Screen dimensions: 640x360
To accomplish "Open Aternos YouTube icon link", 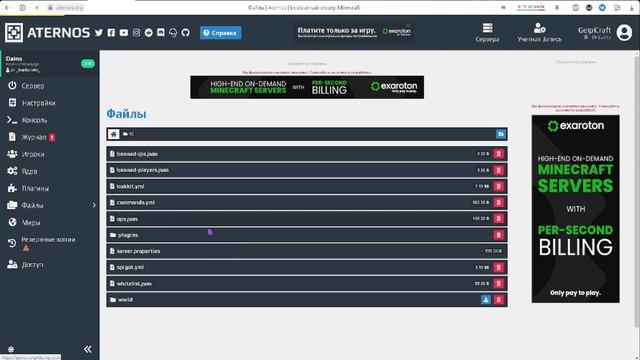I will (124, 33).
